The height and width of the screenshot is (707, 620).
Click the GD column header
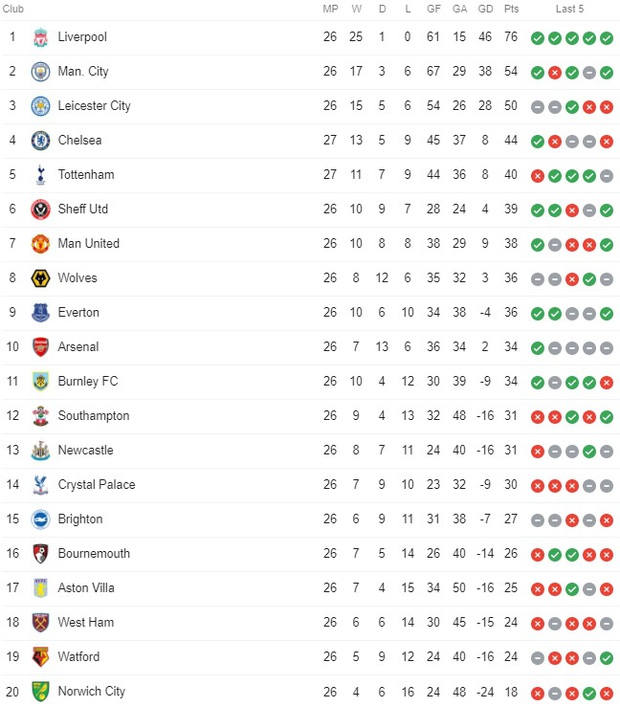pyautogui.click(x=486, y=9)
